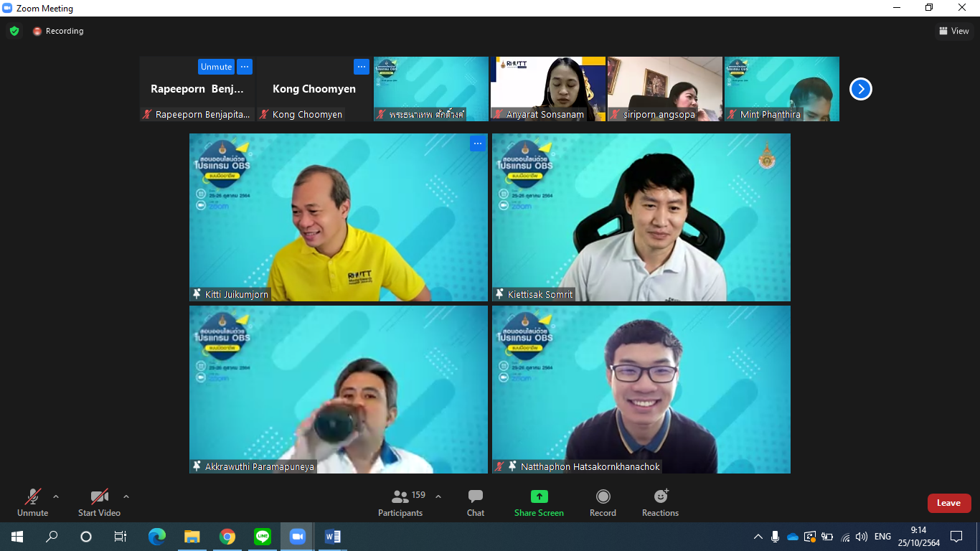The image size is (980, 551).
Task: Open the Windows notification center
Action: tap(956, 537)
